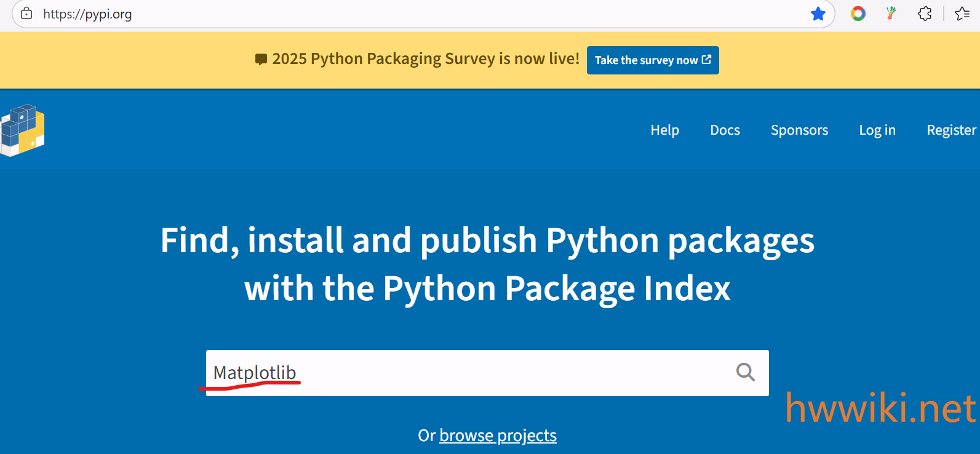Click the PyPI cube logo
The width and height of the screenshot is (980, 454).
click(23, 130)
